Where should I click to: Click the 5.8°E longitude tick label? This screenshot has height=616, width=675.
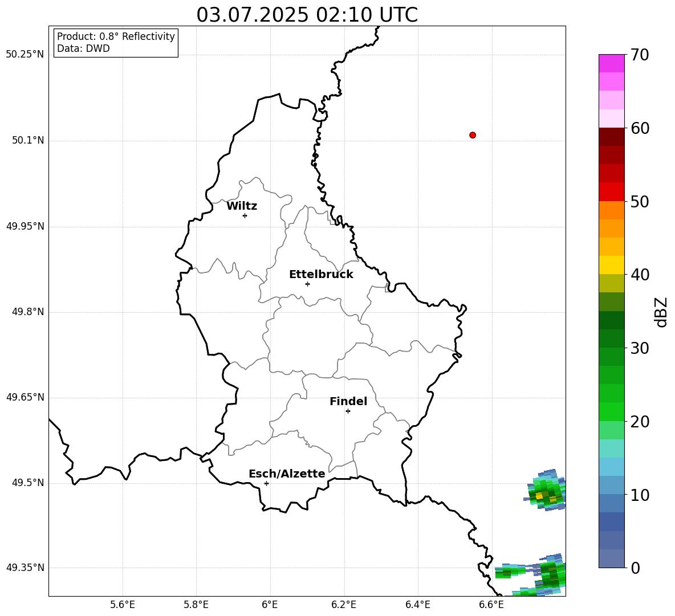tap(196, 605)
